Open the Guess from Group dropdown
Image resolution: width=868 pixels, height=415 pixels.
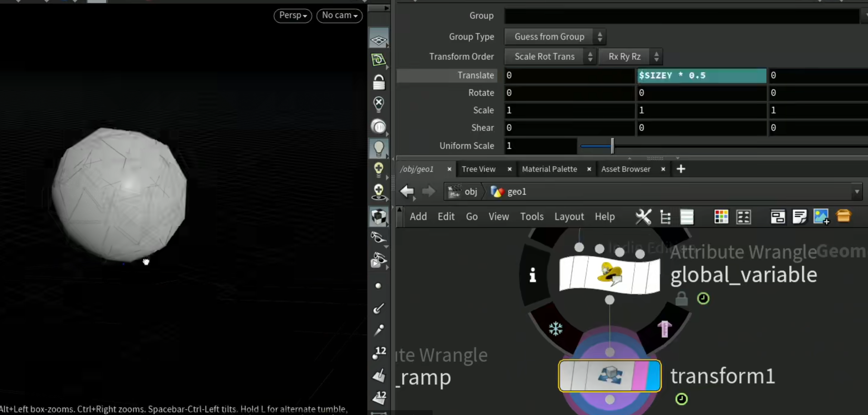555,36
